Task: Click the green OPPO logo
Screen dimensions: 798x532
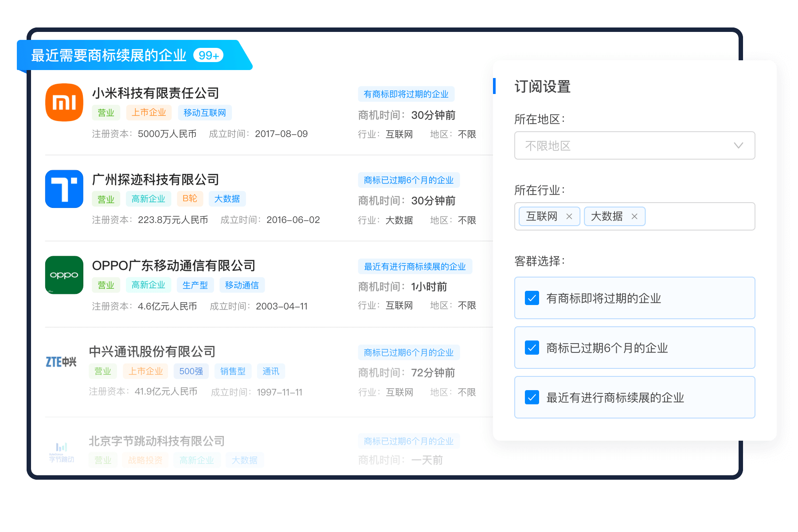Action: click(64, 275)
